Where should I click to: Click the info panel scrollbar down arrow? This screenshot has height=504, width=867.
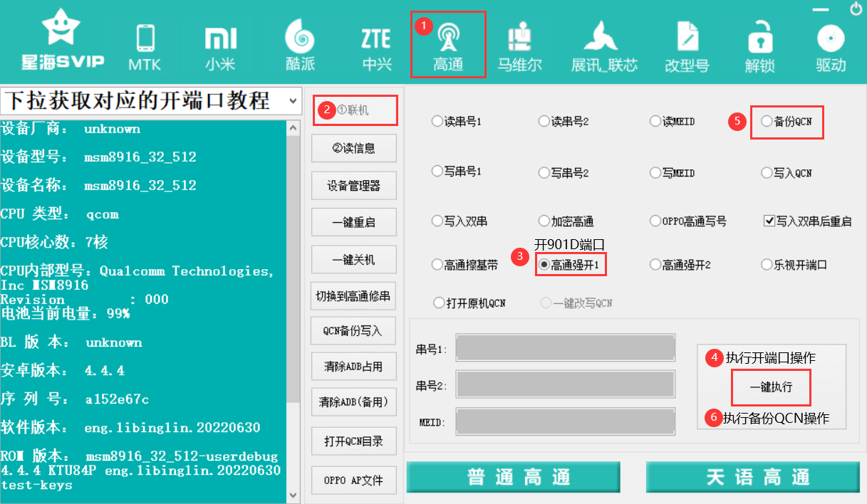tap(294, 494)
